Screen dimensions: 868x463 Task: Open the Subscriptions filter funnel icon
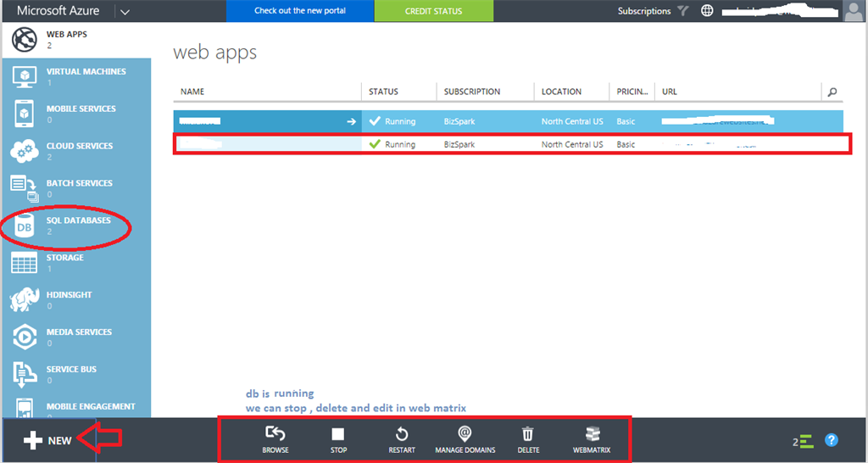click(683, 10)
